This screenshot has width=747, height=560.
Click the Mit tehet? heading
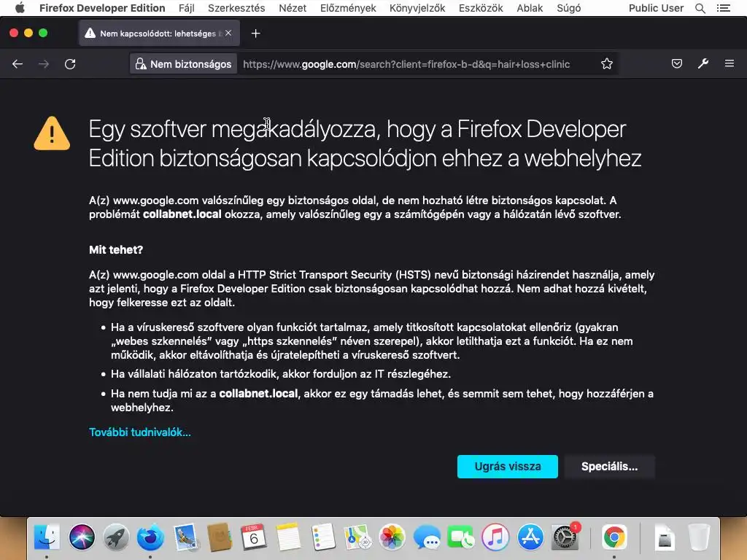[116, 249]
